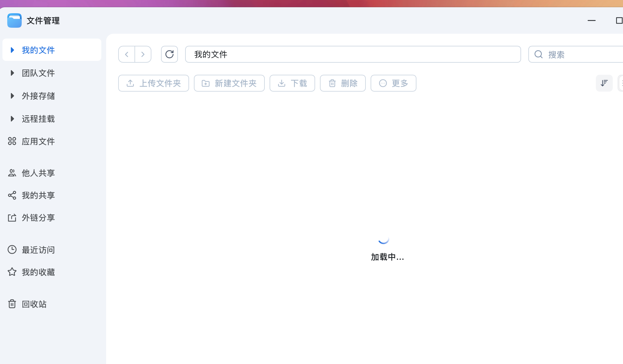Click the 新建文件夹 button
This screenshot has width=623, height=364.
229,83
